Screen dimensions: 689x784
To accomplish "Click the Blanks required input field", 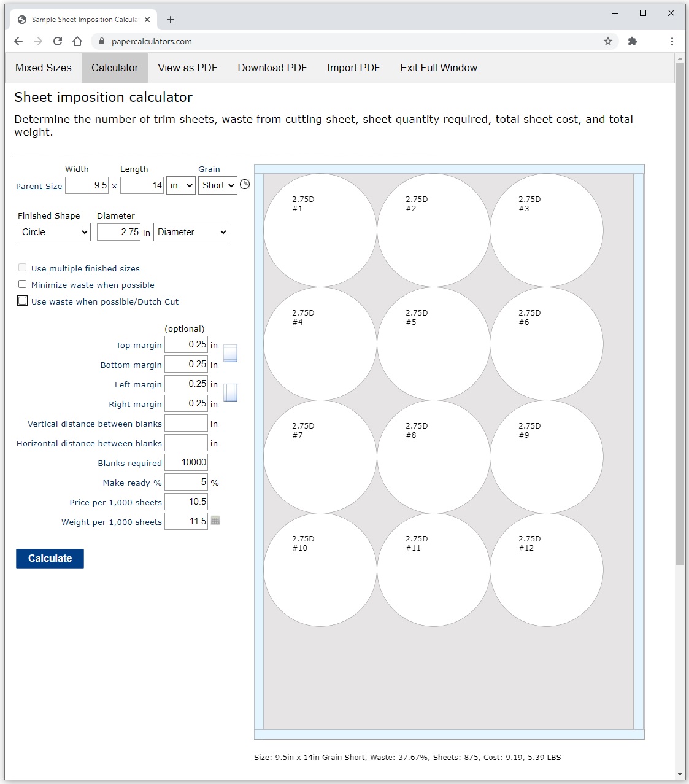I will point(186,462).
